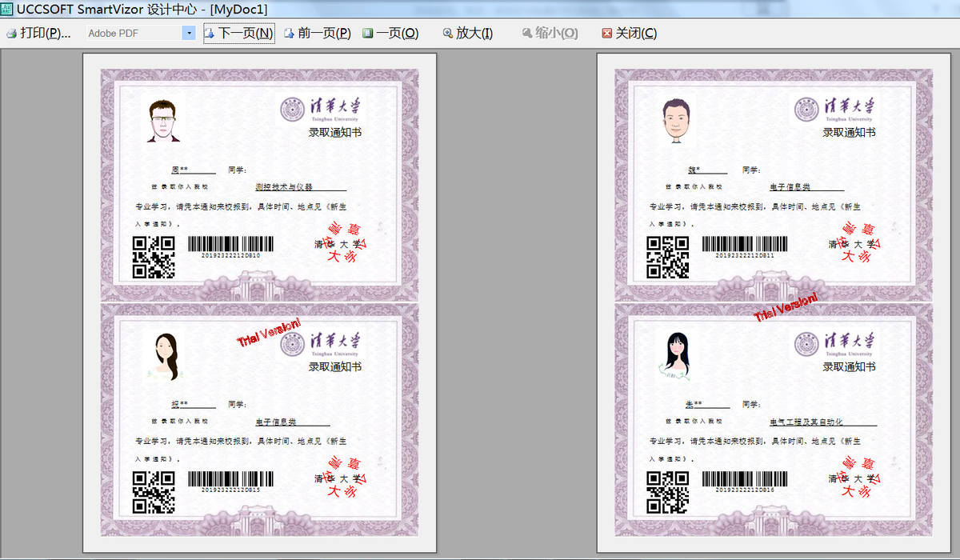Click 电子信息类 on the left page's bottom card
Viewport: 960px width, 560px height.
tap(276, 422)
